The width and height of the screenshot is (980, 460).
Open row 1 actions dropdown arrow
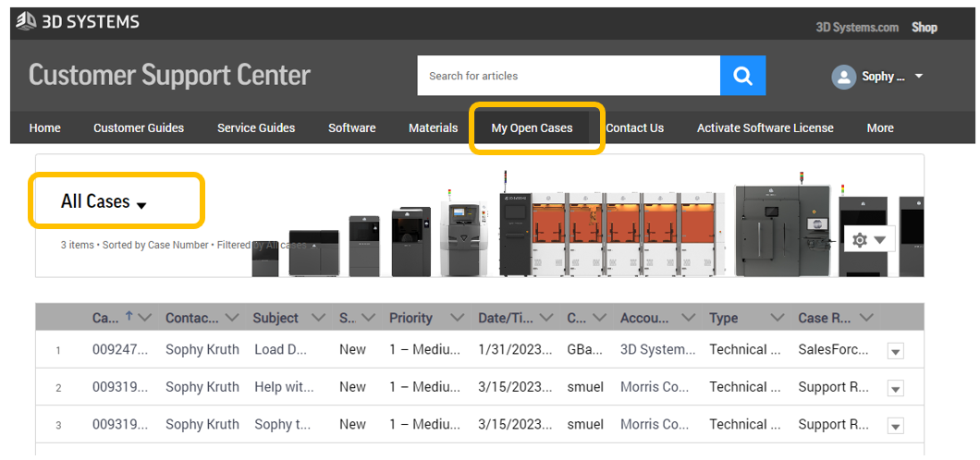click(x=896, y=352)
